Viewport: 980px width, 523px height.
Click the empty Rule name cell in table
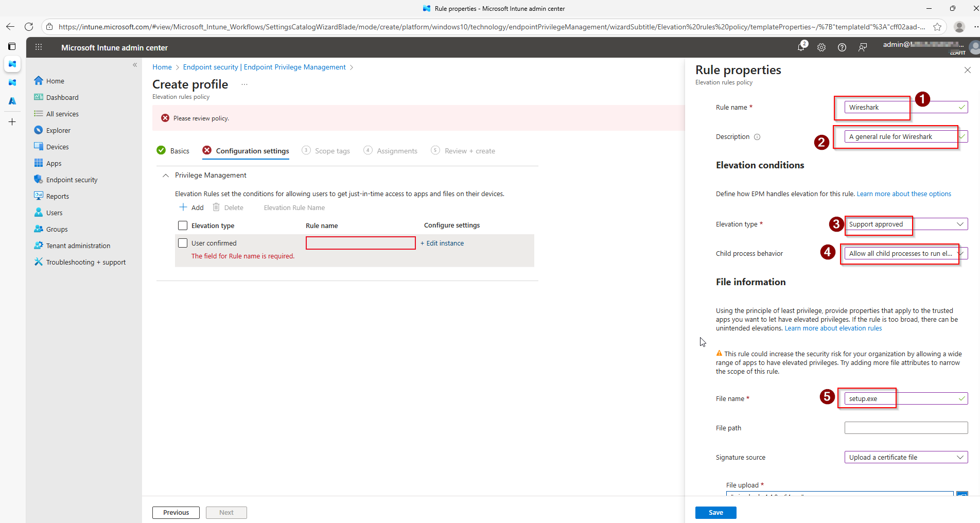(361, 243)
